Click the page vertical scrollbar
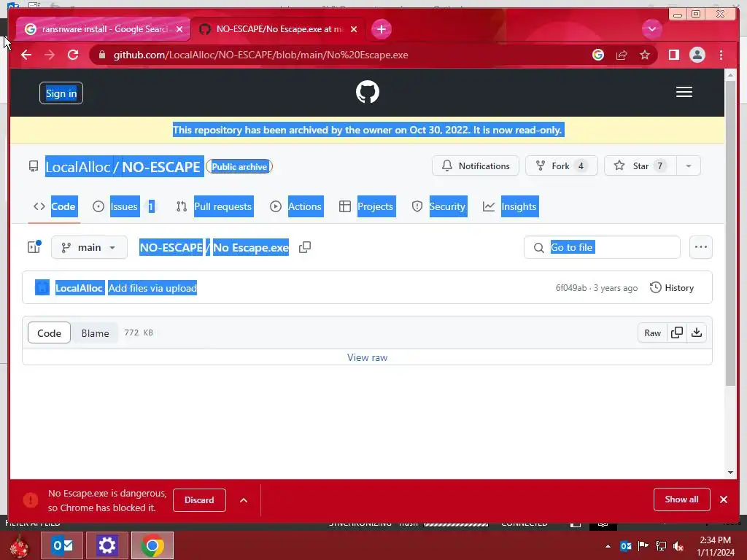The image size is (747, 560). coord(730,233)
